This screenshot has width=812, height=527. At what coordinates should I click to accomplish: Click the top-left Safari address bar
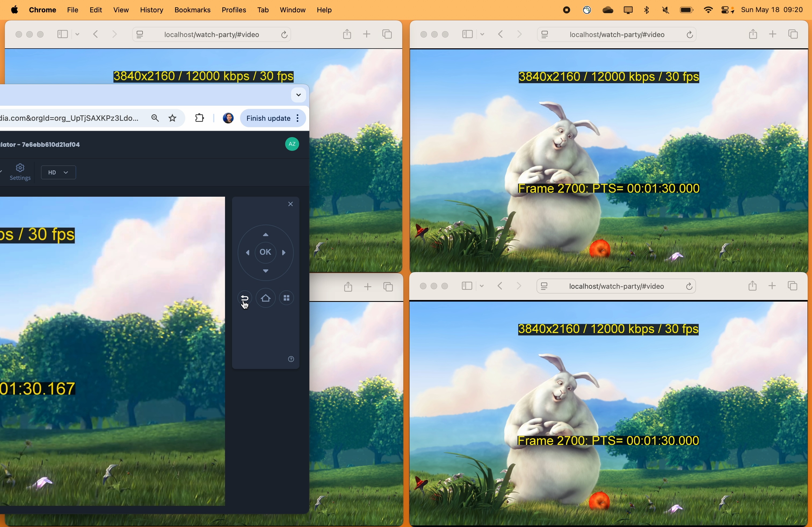tap(211, 34)
